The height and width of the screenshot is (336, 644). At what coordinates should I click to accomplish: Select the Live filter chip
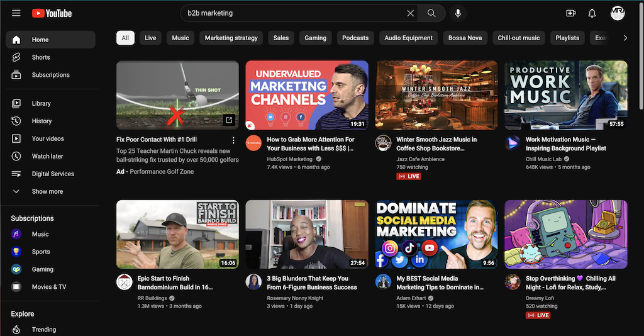(150, 38)
